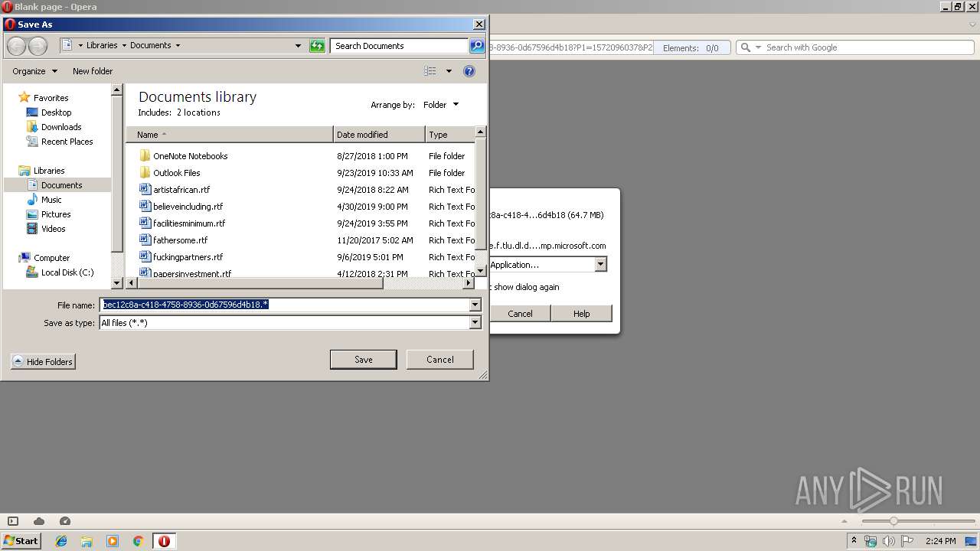The height and width of the screenshot is (551, 980).
Task: Open the File name dropdown arrow
Action: tap(475, 305)
